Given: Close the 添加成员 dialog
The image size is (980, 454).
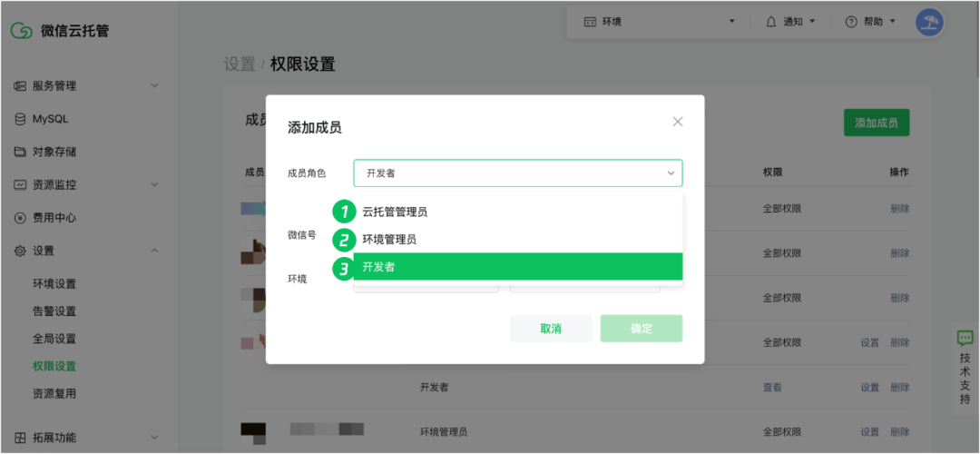Looking at the screenshot, I should tap(678, 122).
